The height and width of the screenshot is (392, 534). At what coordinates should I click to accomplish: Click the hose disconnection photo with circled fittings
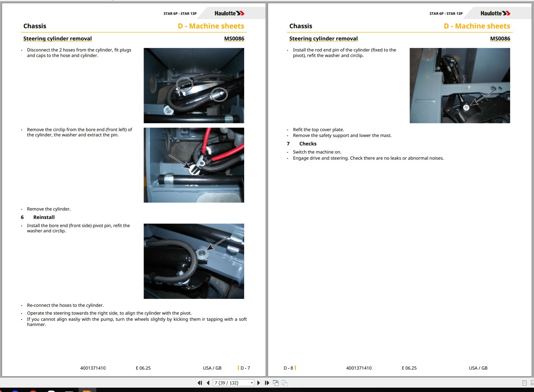coord(194,85)
